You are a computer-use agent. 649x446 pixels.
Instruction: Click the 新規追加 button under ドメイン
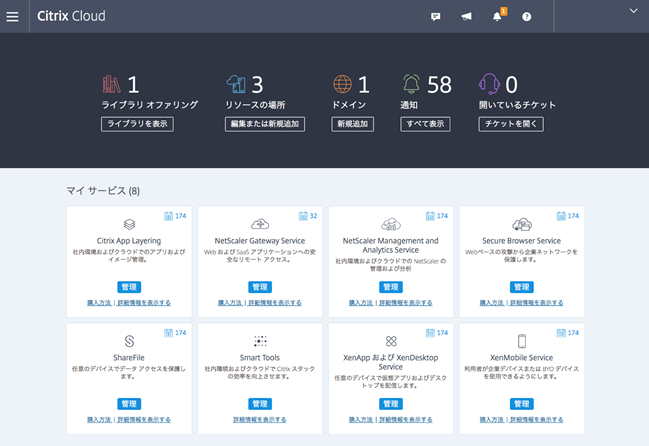pos(353,124)
